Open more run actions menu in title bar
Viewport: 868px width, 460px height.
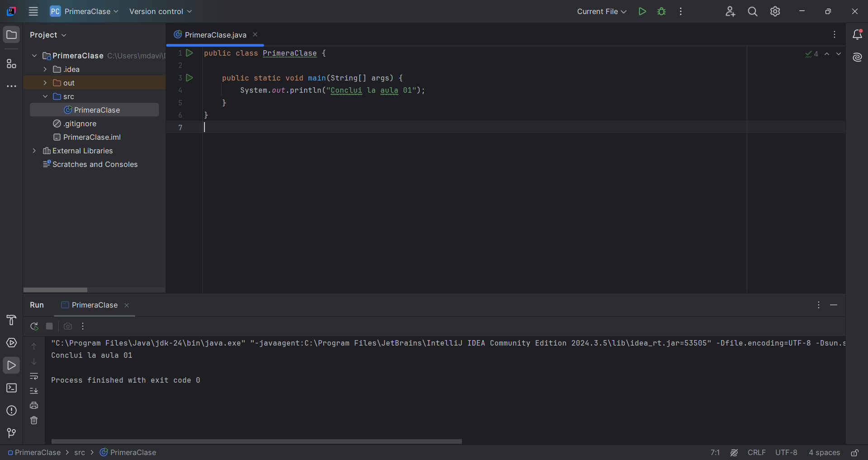coord(681,11)
